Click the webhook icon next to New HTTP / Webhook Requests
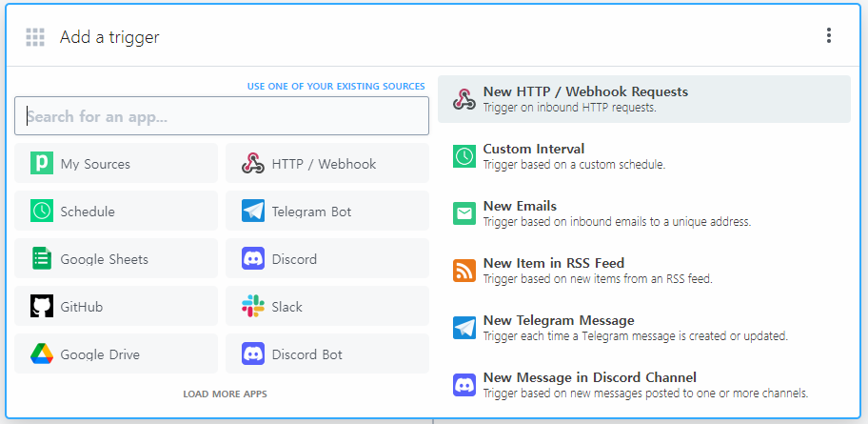The width and height of the screenshot is (868, 424). (x=464, y=99)
